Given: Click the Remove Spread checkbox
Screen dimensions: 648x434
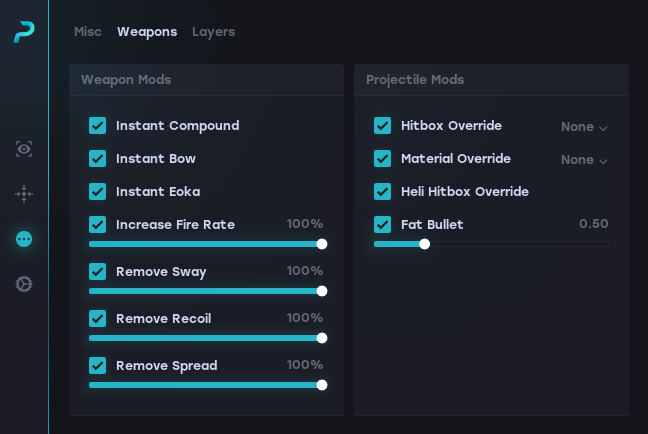Looking at the screenshot, I should (x=98, y=366).
